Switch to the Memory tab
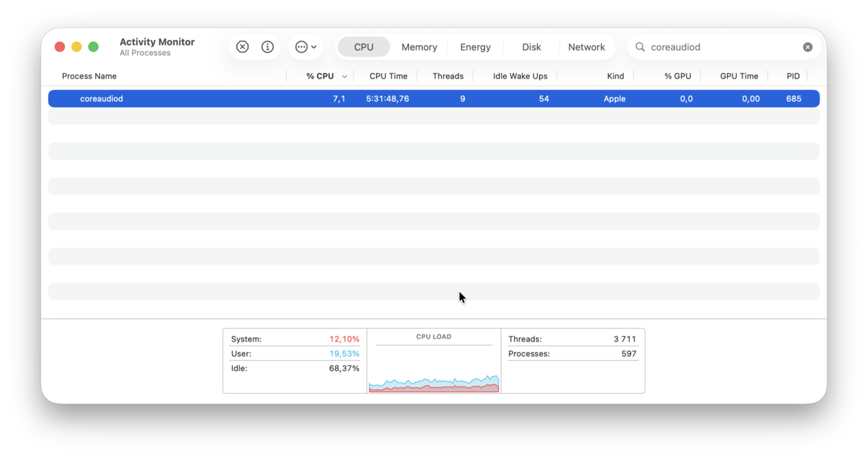The height and width of the screenshot is (458, 868). [x=419, y=47]
